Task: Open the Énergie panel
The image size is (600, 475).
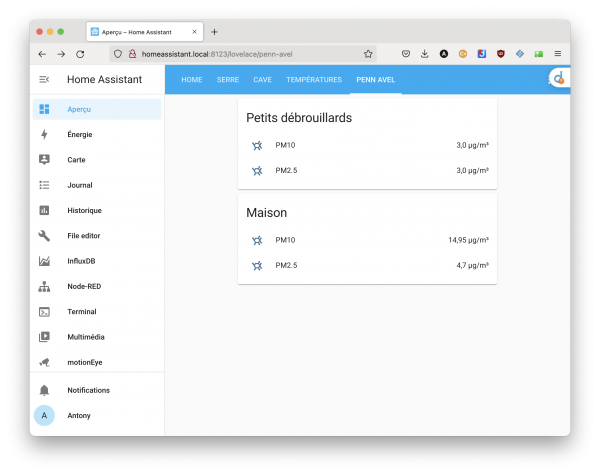Action: point(80,134)
